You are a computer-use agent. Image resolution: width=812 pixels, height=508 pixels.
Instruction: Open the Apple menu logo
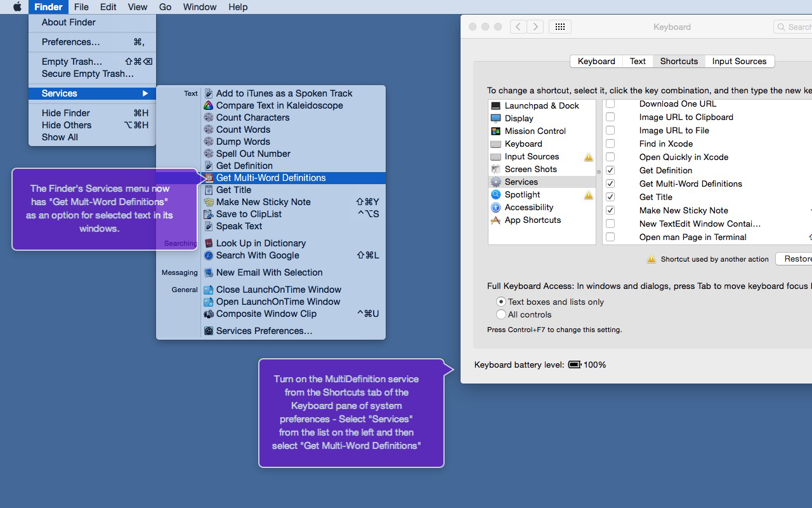coord(17,7)
